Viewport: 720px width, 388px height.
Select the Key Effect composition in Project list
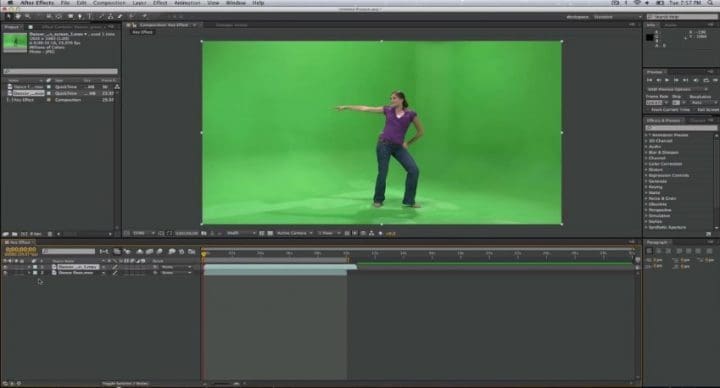[x=22, y=100]
